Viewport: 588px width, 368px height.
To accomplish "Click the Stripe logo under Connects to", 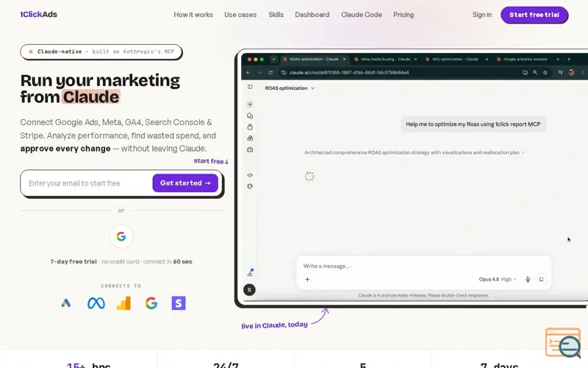I will [x=179, y=303].
